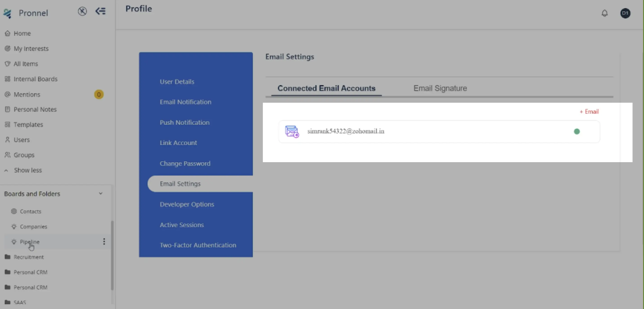Click the Show less chevron arrow

click(6, 170)
